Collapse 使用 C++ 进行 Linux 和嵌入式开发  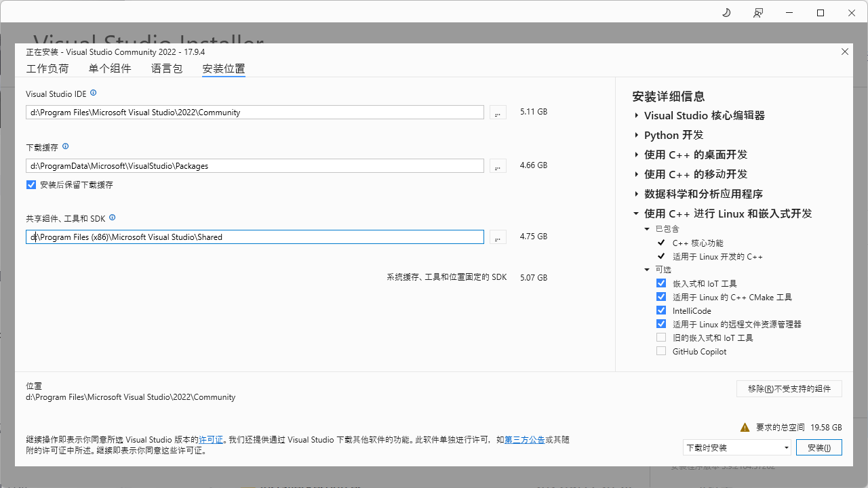637,213
